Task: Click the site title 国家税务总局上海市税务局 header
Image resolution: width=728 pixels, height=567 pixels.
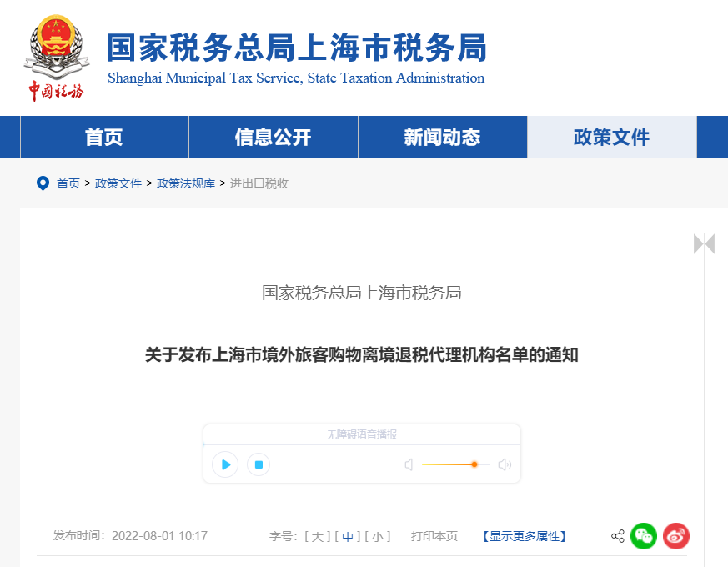Action: pos(297,48)
